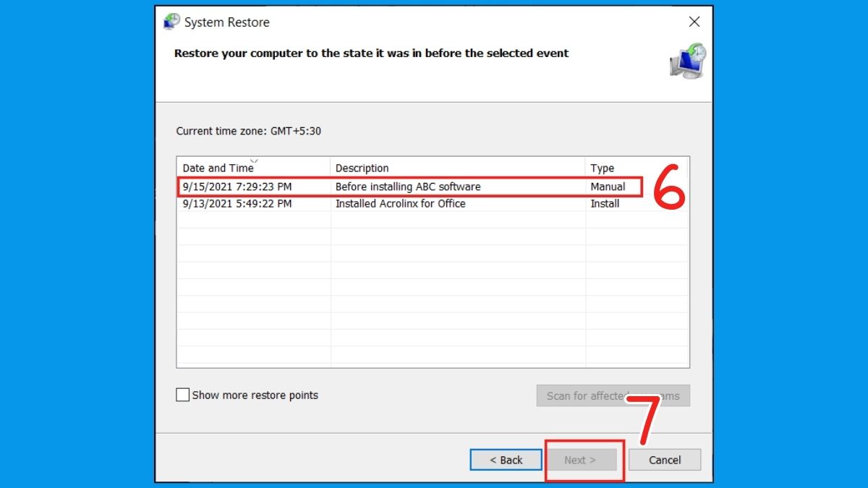Click the column divider after Description
868x488 pixels.
(x=586, y=167)
